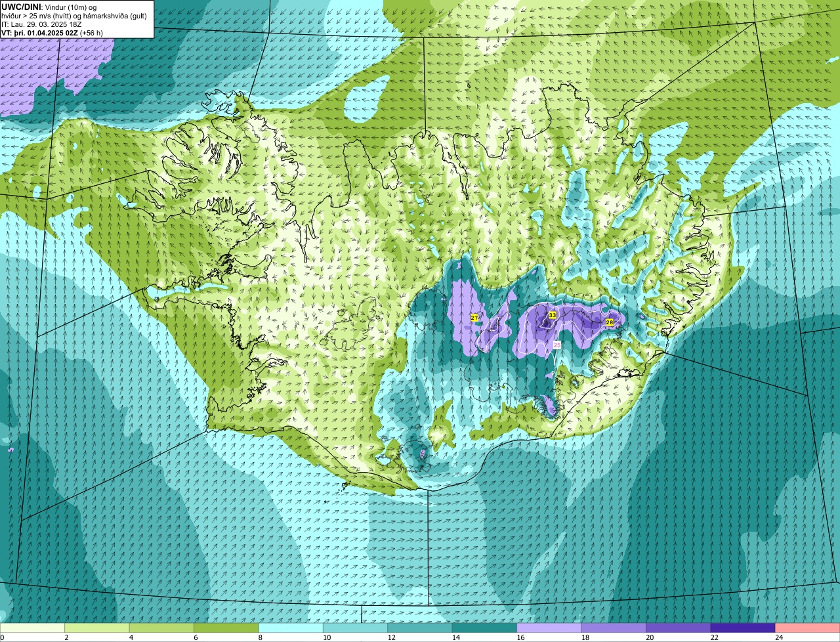
Task: Click the aqua 10–12 m/s legend swatch
Action: pos(356,628)
